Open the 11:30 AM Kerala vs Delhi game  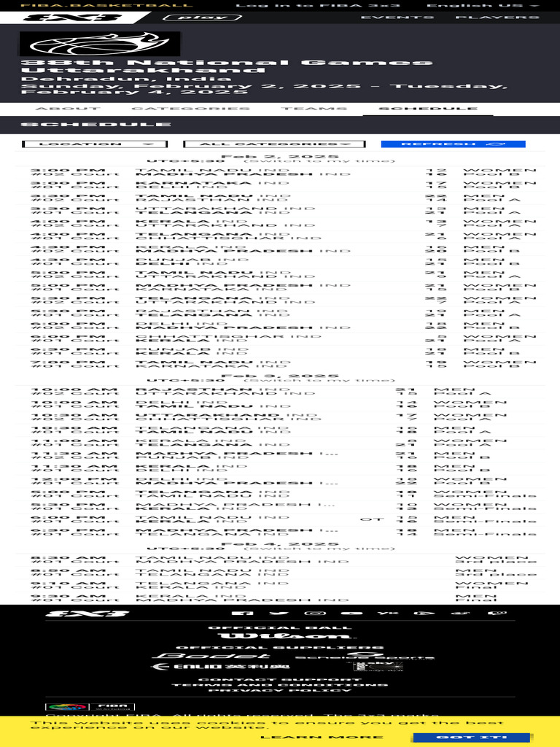pos(280,468)
